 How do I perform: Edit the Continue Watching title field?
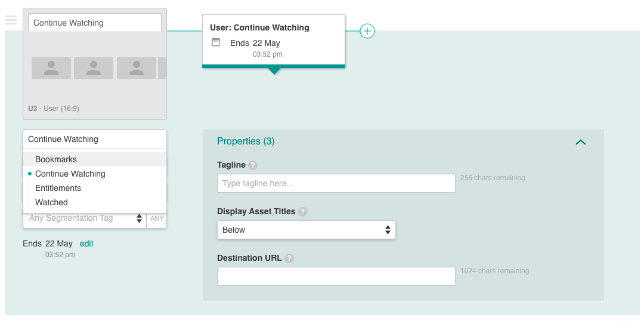[95, 23]
